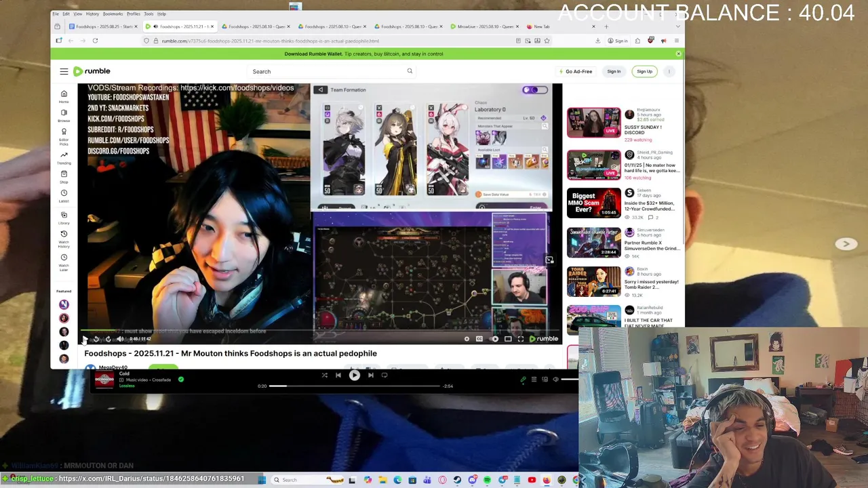Open Watch History in Rumble sidebar
Screen dimensions: 868x488
(64, 239)
